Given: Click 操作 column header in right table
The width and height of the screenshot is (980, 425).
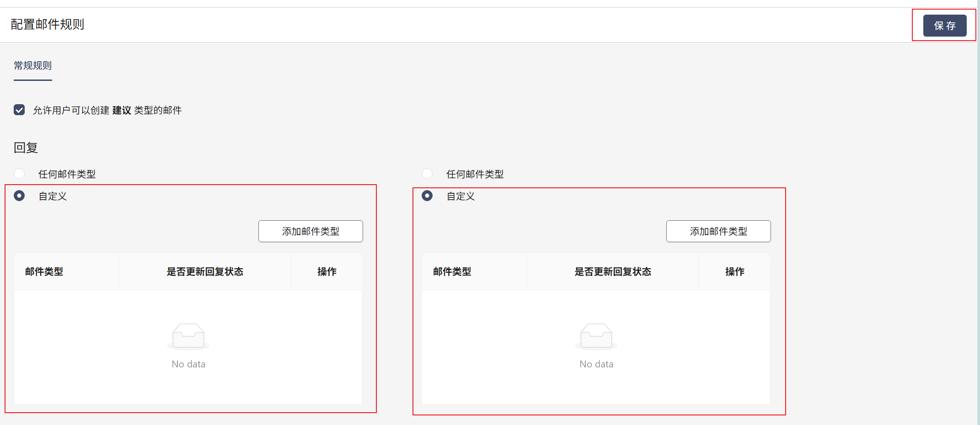Looking at the screenshot, I should 735,272.
